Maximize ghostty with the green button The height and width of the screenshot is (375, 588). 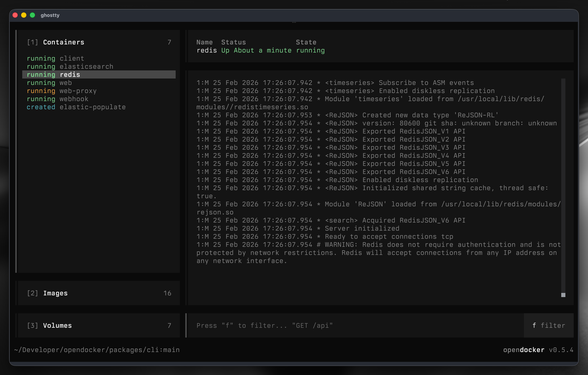pyautogui.click(x=32, y=15)
